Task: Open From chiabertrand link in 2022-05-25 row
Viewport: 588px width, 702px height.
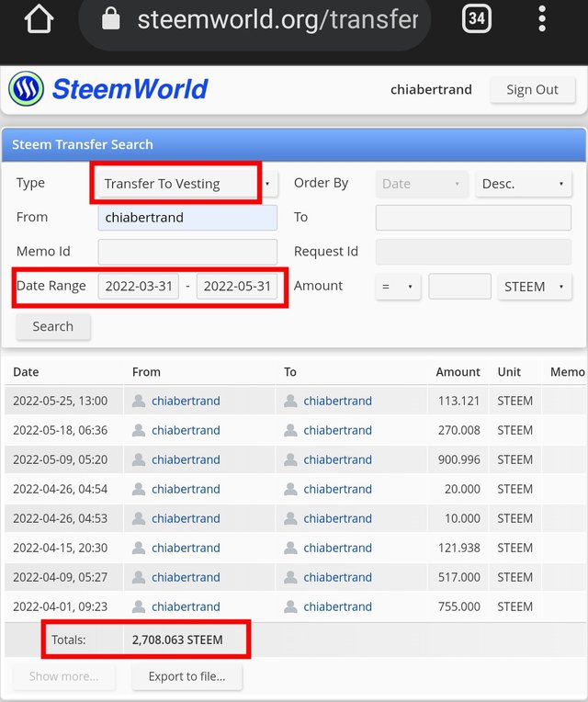Action: pos(186,401)
